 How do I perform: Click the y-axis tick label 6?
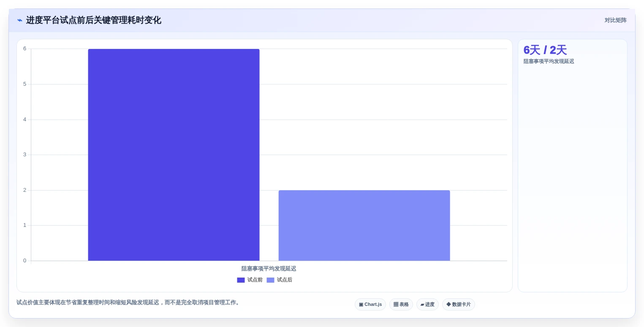24,49
